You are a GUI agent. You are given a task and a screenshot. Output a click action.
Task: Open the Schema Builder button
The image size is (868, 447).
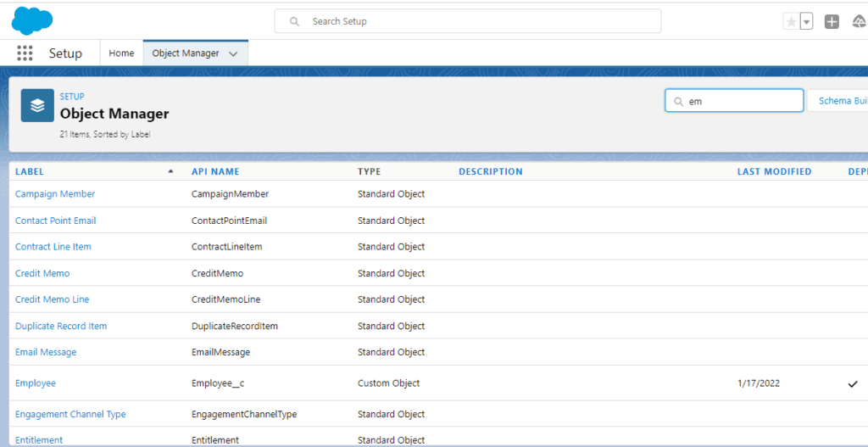(x=837, y=101)
